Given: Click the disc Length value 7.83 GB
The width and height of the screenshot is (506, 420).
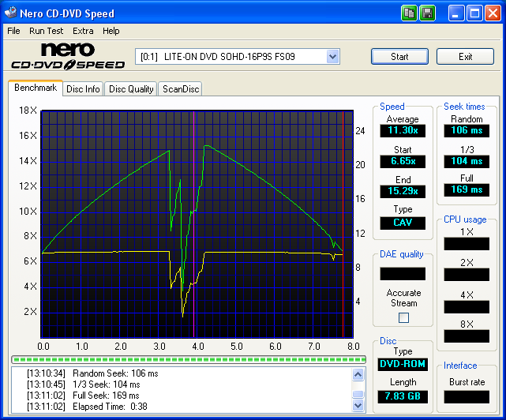Looking at the screenshot, I should (403, 396).
